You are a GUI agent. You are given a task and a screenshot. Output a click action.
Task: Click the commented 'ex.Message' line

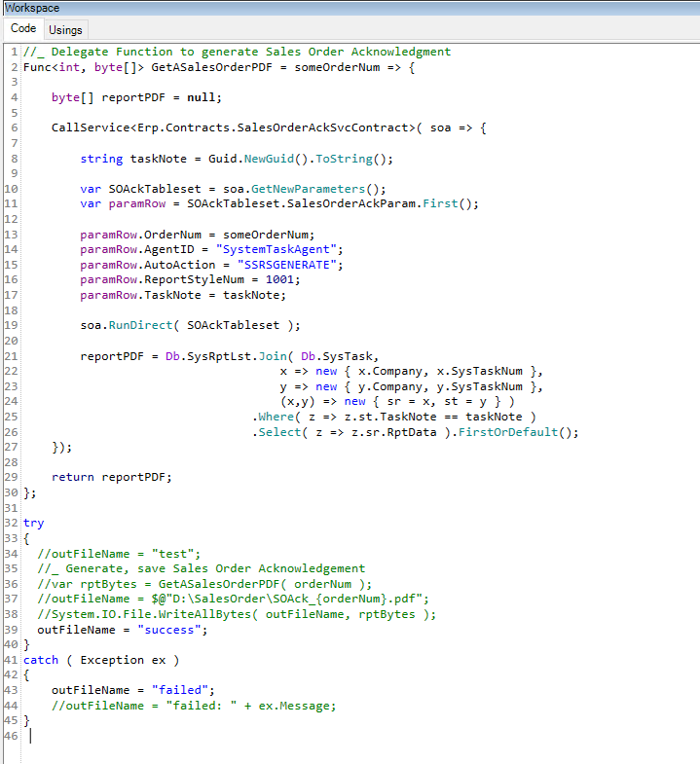[194, 706]
